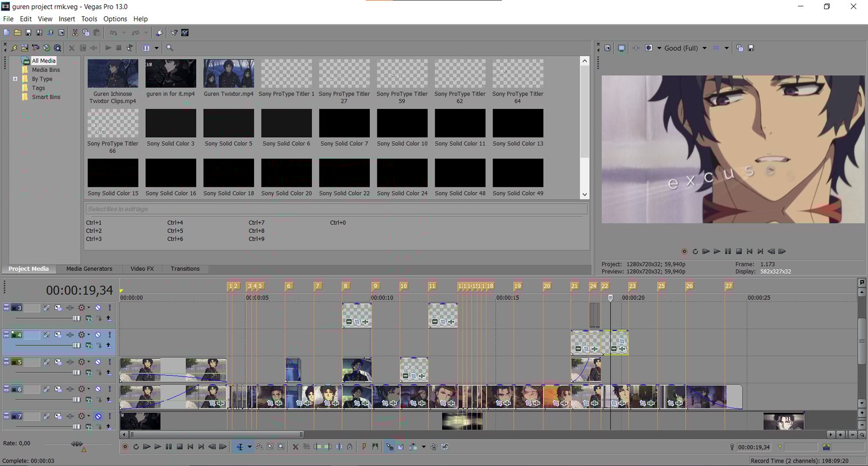Click the Zoom Edit tool icon

pos(281,446)
